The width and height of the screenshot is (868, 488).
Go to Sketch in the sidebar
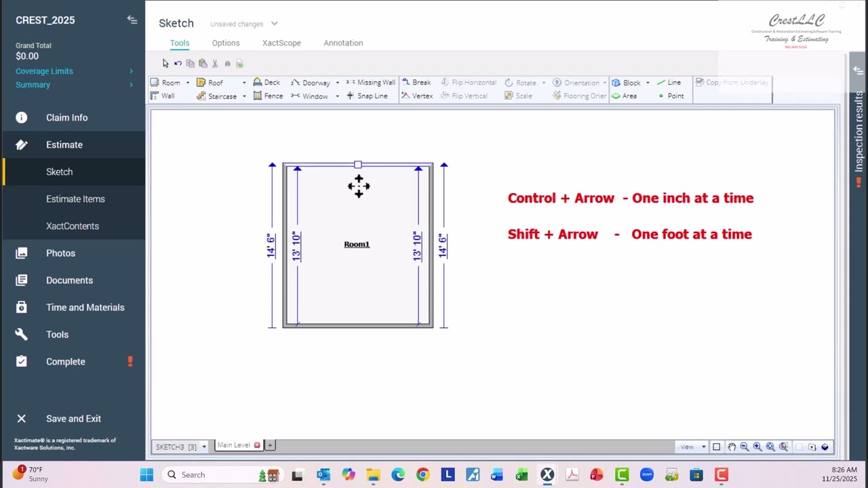point(74,171)
